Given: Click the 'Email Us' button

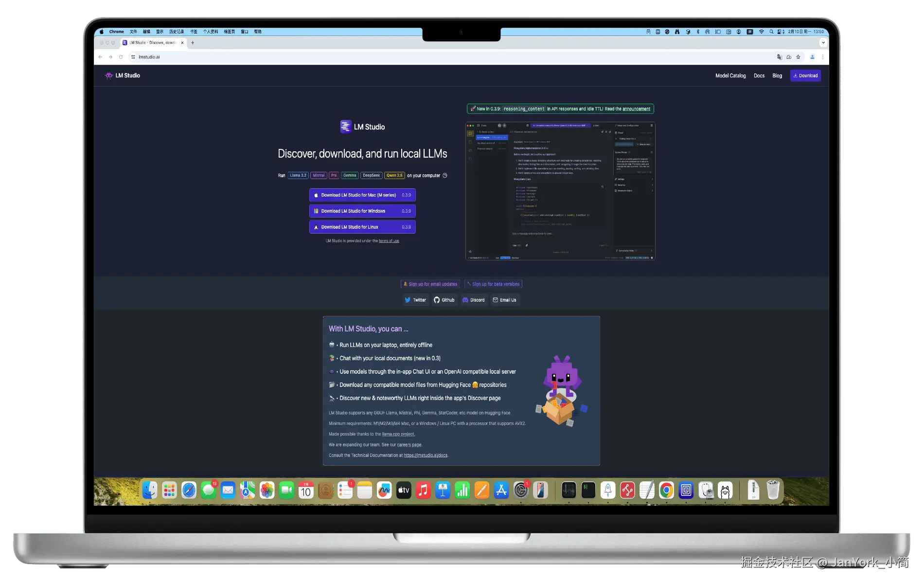Looking at the screenshot, I should coord(505,300).
